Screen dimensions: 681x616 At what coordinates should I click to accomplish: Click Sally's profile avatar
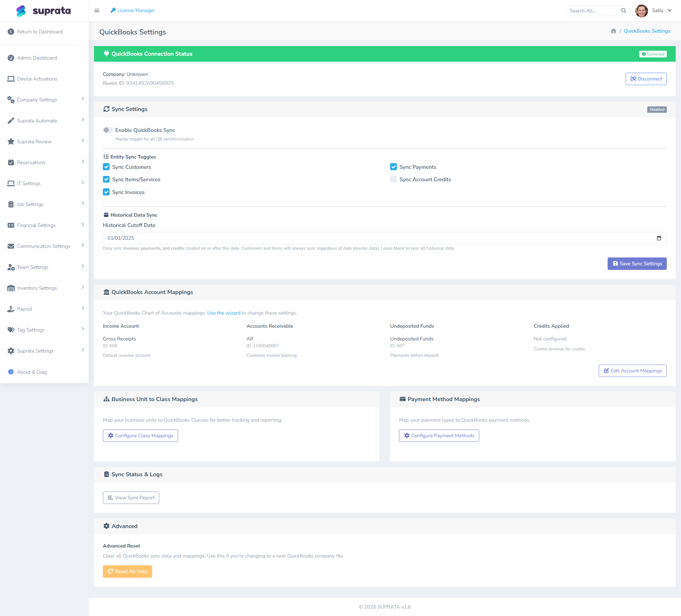pos(641,11)
